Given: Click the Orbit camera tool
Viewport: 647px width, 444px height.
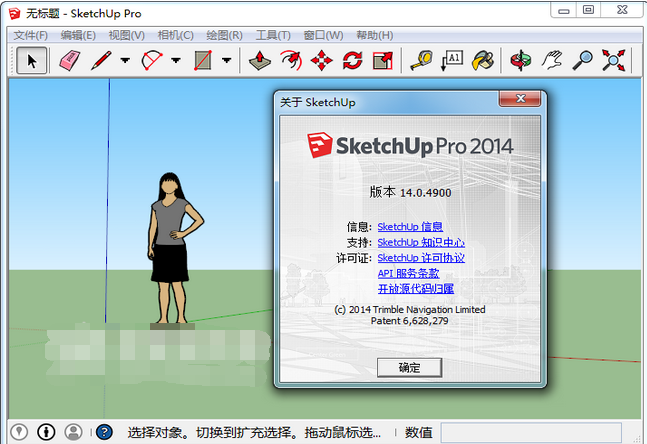Looking at the screenshot, I should 521,60.
